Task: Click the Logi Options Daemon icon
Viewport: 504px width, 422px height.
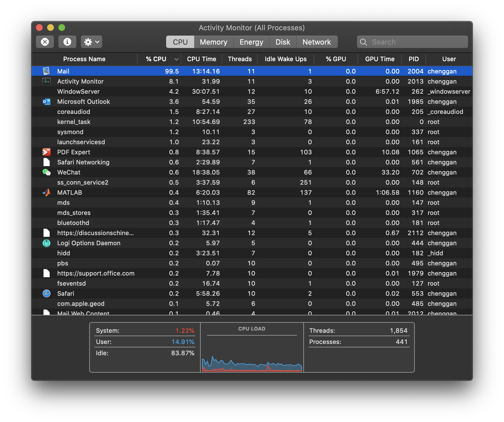Action: coord(46,243)
